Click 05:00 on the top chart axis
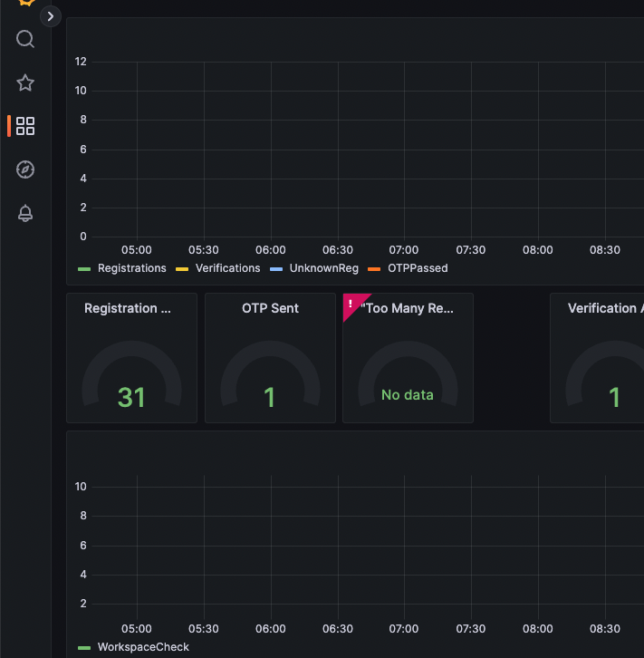The width and height of the screenshot is (644, 658). (x=137, y=250)
